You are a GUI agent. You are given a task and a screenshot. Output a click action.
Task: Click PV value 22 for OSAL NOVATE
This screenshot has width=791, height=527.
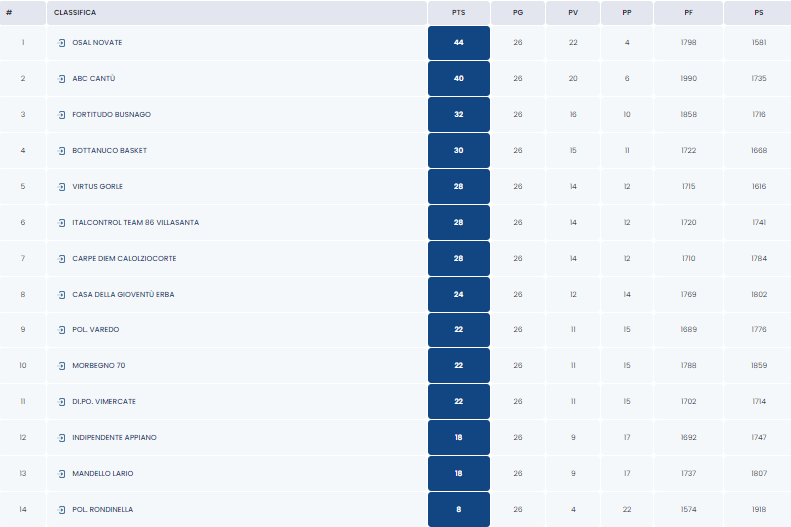click(573, 42)
